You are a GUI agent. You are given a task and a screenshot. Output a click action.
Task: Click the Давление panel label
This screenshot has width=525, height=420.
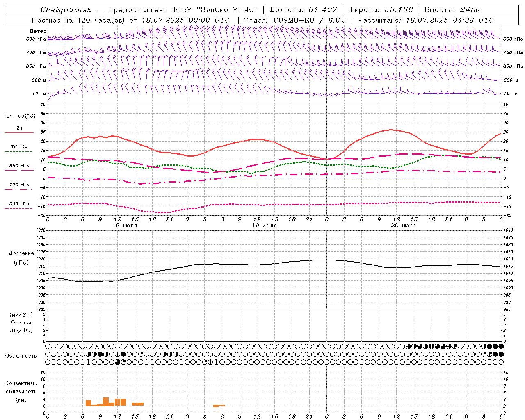pyautogui.click(x=21, y=253)
